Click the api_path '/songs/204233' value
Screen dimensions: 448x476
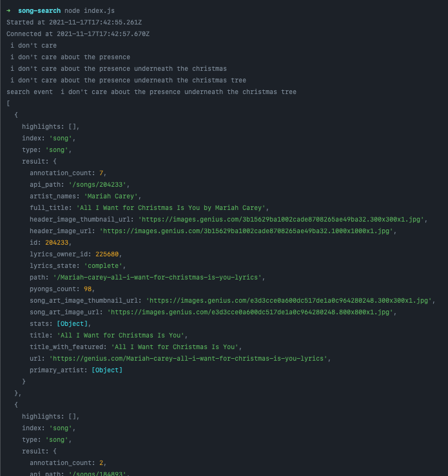point(97,185)
